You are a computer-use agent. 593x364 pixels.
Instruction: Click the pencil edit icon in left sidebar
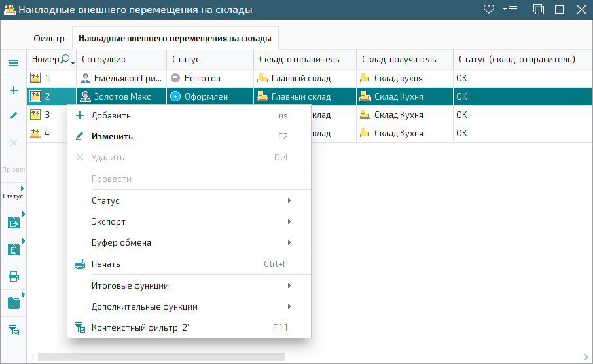click(13, 116)
